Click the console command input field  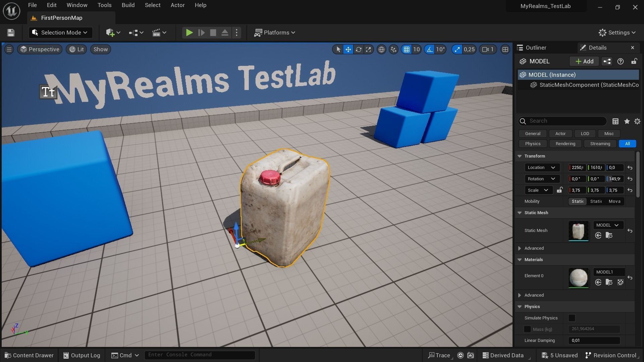coord(200,355)
